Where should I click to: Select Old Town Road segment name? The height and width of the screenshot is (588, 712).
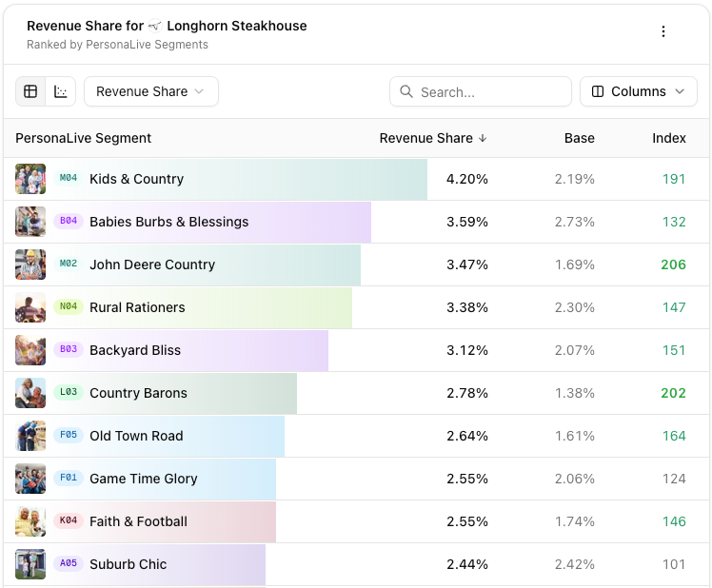(x=136, y=436)
